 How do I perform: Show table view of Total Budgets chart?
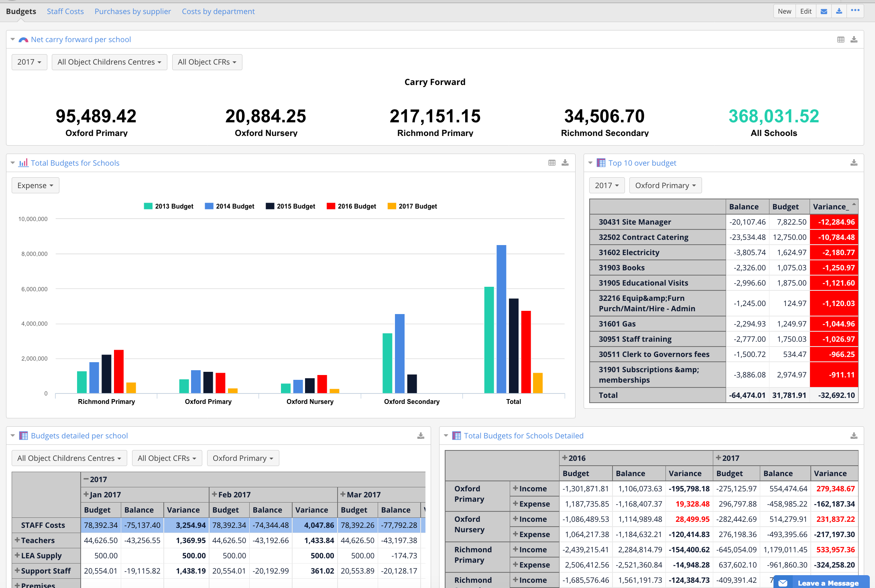pyautogui.click(x=552, y=163)
